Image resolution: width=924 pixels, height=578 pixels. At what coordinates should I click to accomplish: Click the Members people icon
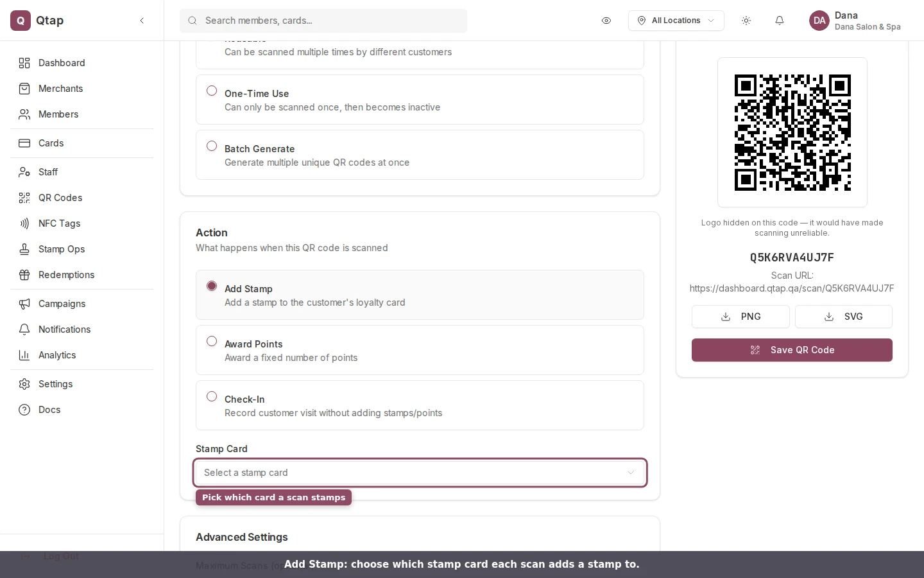[24, 114]
